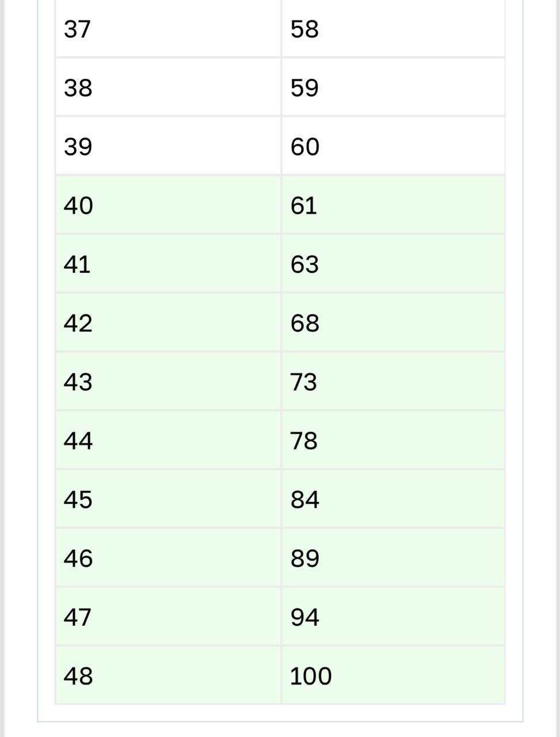Screen dimensions: 560x737
Task: Click the cell showing 39
Action: coord(168,146)
